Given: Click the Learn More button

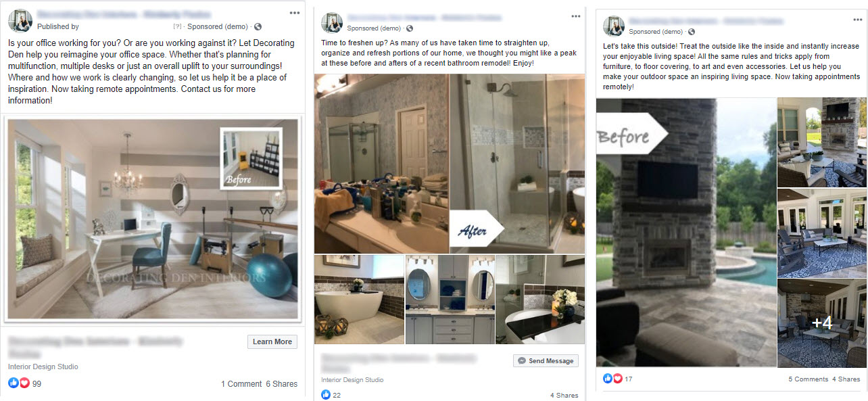Looking at the screenshot, I should 272,341.
